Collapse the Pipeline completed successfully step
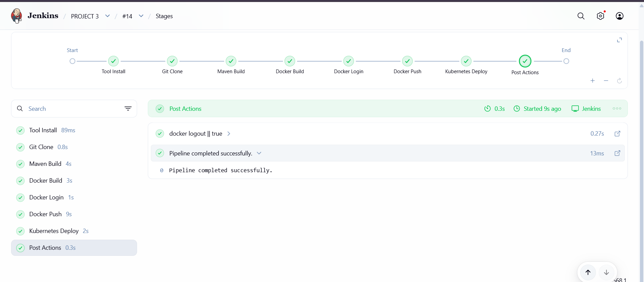644x282 pixels. coord(259,153)
